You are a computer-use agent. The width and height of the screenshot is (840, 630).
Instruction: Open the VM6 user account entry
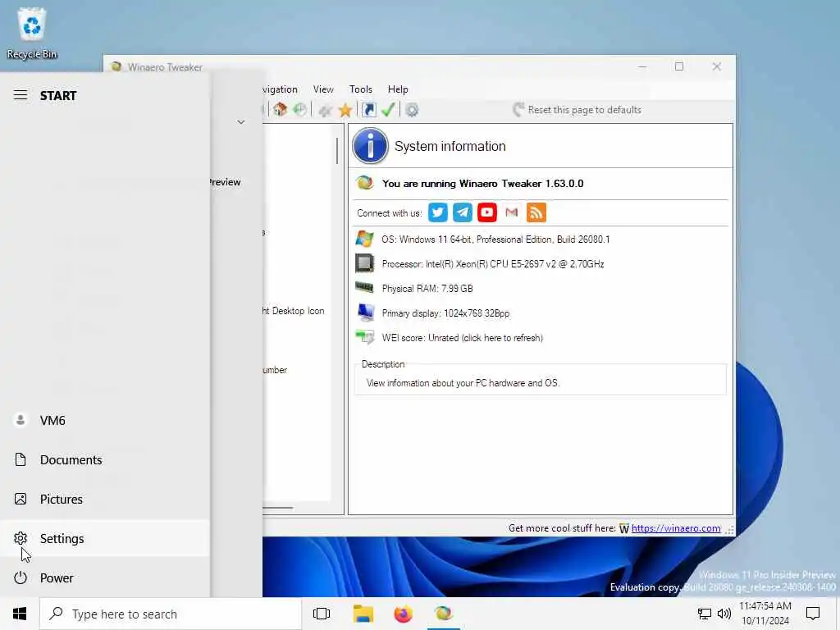click(105, 421)
